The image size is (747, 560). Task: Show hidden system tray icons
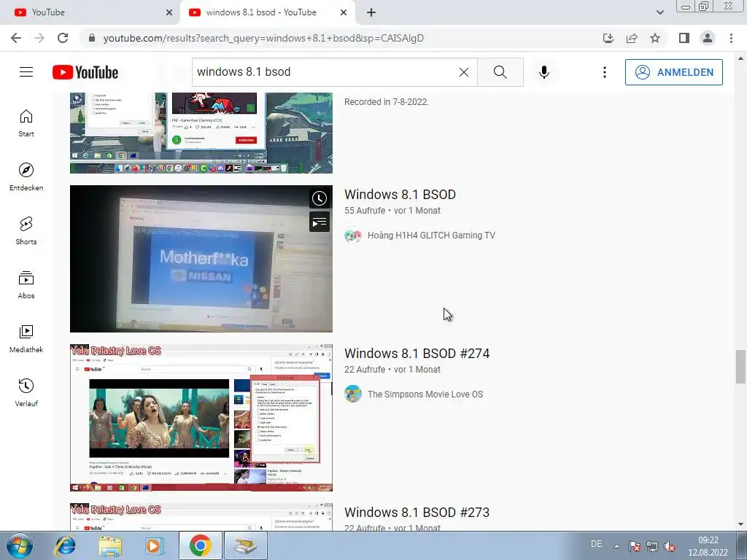point(616,546)
